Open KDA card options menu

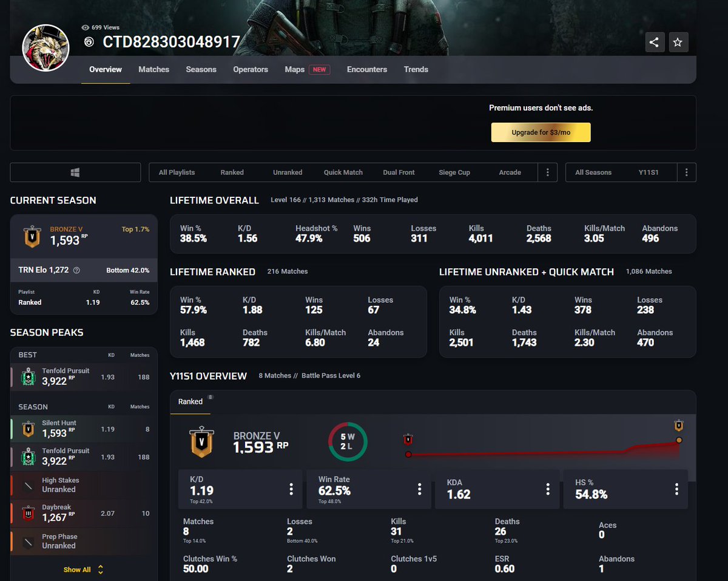click(548, 489)
